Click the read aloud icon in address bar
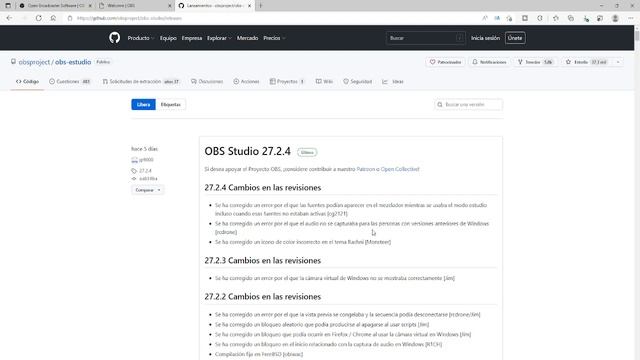Screen dimensions: 640x360 484,18
